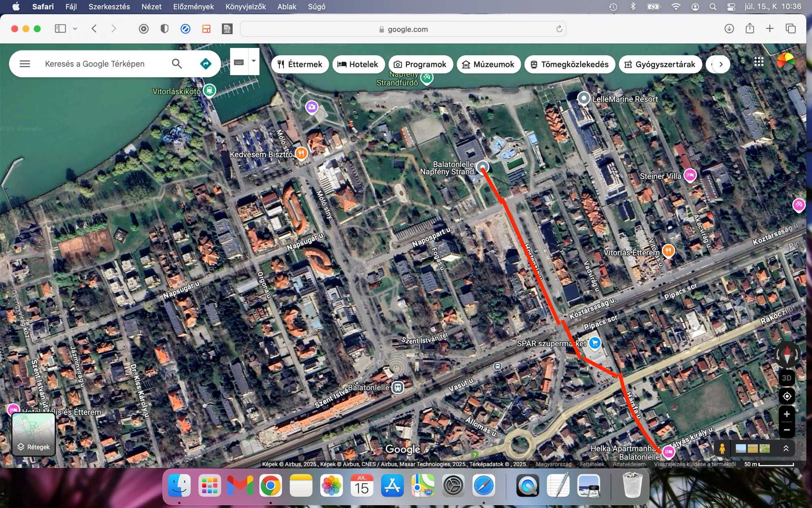Image resolution: width=812 pixels, height=508 pixels.
Task: Go back in Safari
Action: click(94, 28)
